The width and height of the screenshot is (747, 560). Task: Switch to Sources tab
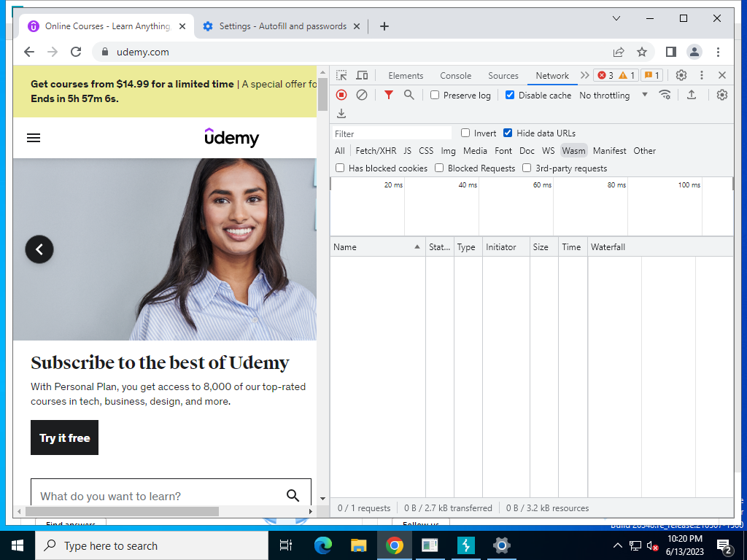503,76
